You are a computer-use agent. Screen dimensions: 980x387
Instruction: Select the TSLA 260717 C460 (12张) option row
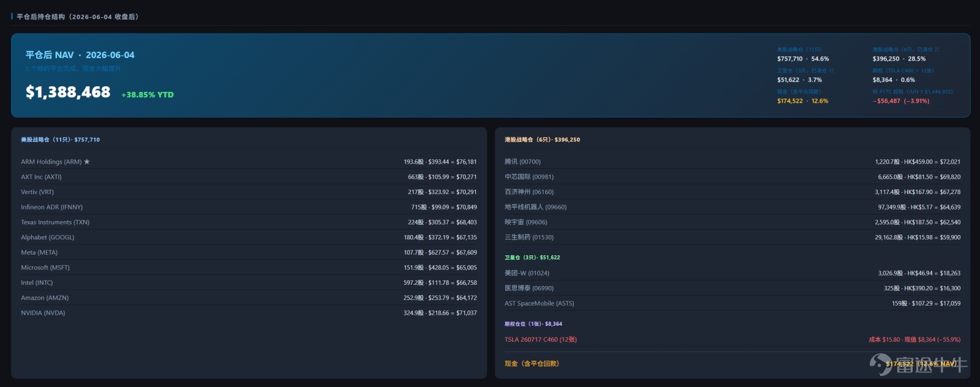click(x=733, y=339)
